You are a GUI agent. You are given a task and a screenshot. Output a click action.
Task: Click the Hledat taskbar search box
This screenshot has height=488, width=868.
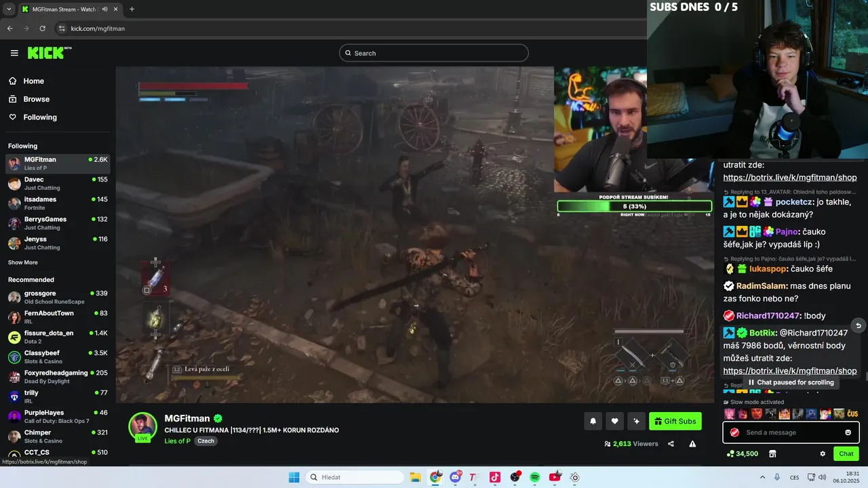(x=354, y=477)
